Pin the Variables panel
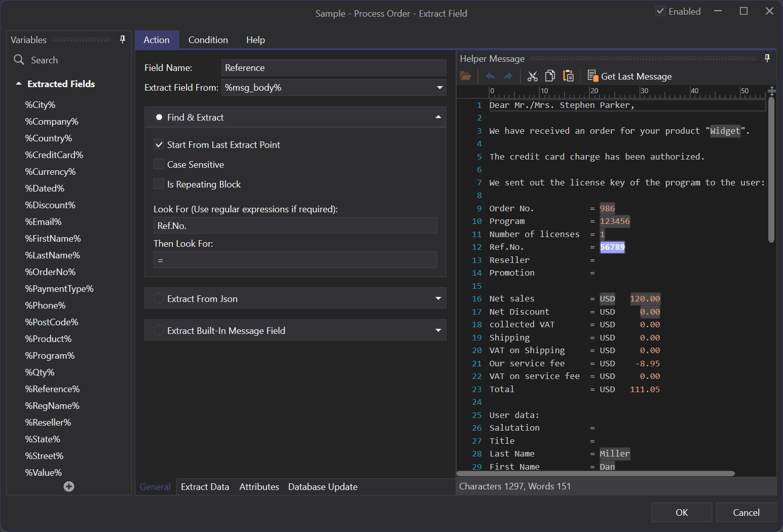This screenshot has width=783, height=532. (123, 40)
